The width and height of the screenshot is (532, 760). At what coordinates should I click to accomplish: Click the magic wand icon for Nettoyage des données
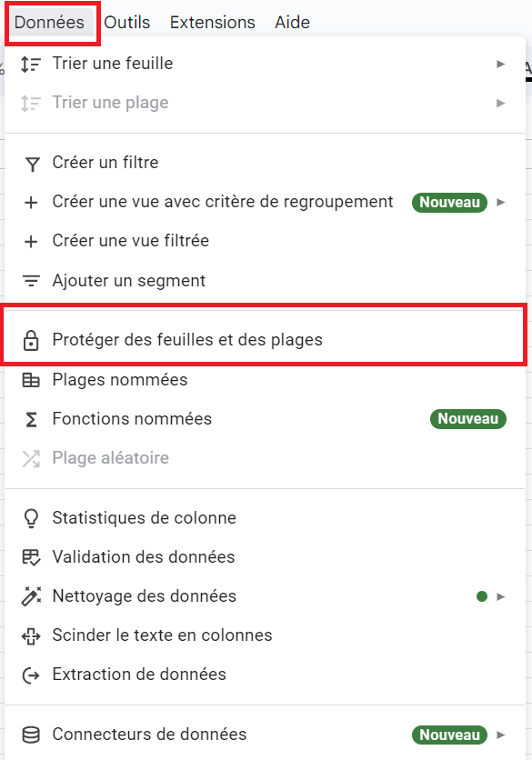(x=31, y=596)
